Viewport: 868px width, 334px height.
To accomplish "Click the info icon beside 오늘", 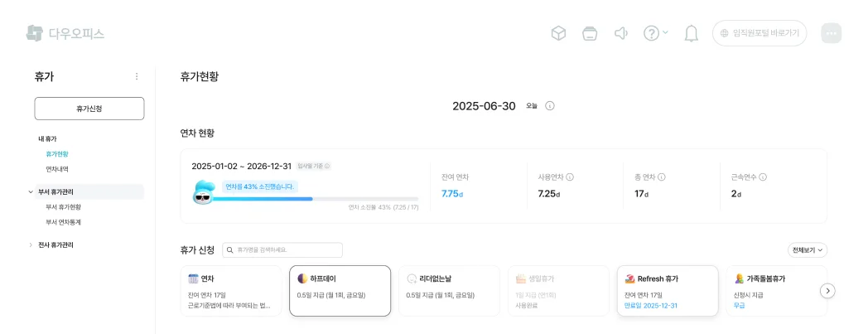I will pyautogui.click(x=550, y=106).
